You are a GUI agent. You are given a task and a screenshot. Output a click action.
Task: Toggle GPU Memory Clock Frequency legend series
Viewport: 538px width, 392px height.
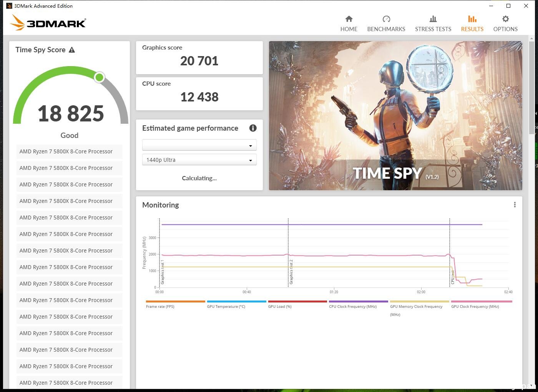[420, 308]
